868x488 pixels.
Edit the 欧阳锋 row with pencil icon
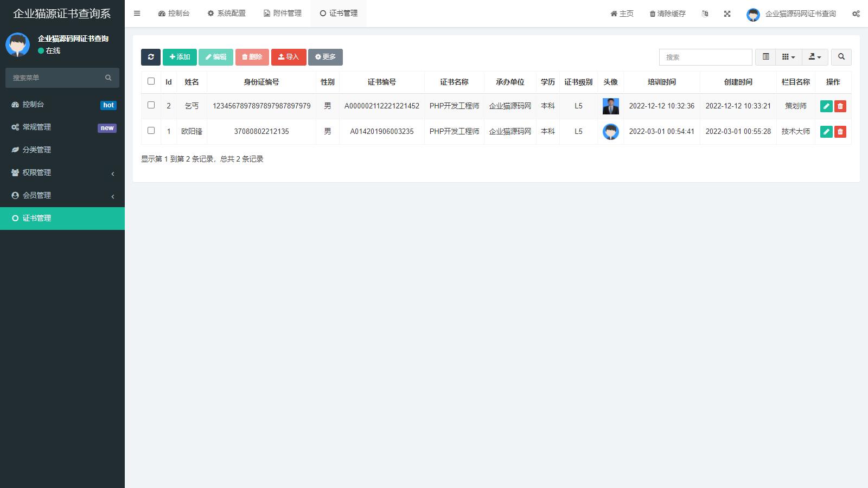(826, 131)
